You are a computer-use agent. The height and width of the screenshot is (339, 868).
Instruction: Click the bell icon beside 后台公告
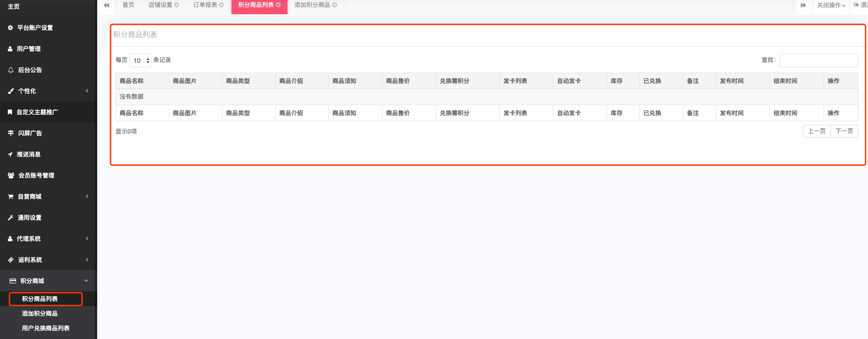(11, 70)
